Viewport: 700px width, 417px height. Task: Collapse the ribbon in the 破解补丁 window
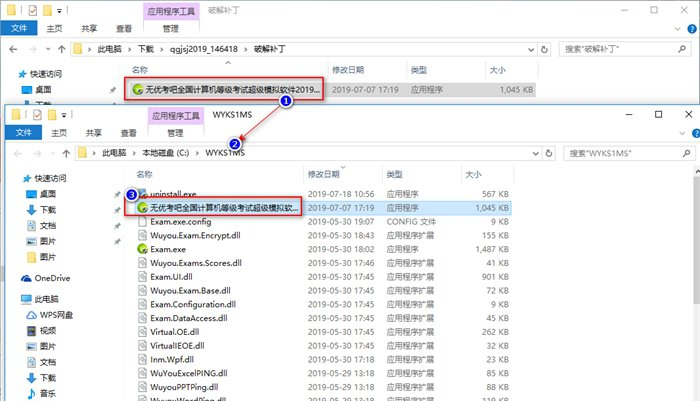click(x=677, y=29)
